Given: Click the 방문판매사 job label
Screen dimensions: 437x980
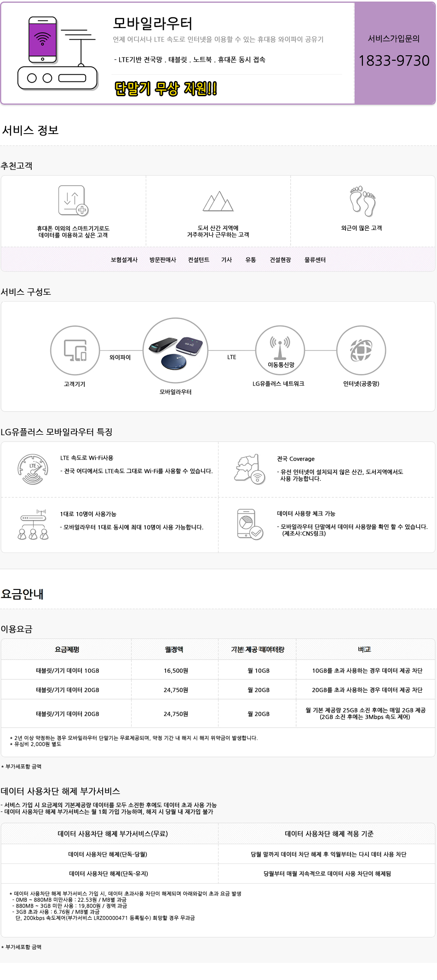Looking at the screenshot, I should pos(163,260).
